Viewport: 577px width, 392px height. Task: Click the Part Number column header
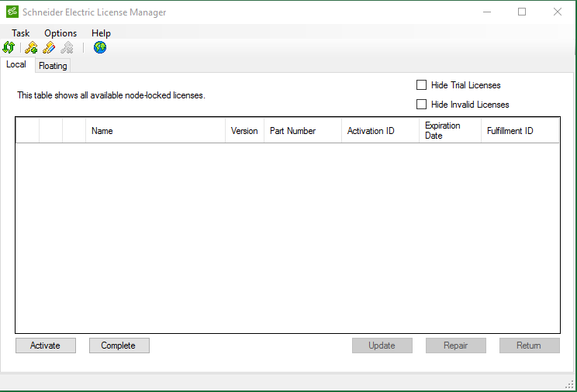point(302,131)
